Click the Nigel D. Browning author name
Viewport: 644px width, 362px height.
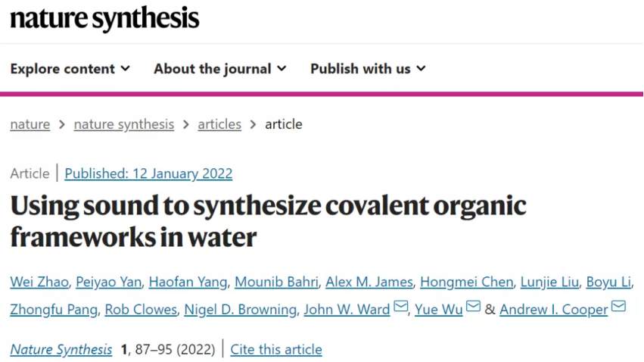[240, 310]
